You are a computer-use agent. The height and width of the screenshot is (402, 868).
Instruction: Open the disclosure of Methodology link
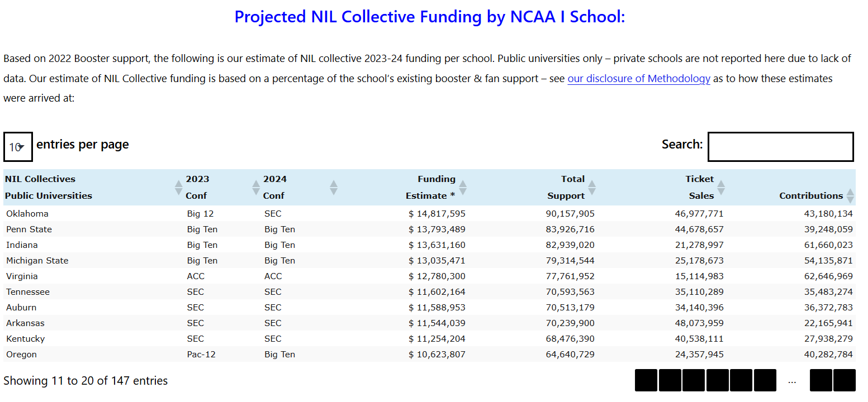coord(639,79)
